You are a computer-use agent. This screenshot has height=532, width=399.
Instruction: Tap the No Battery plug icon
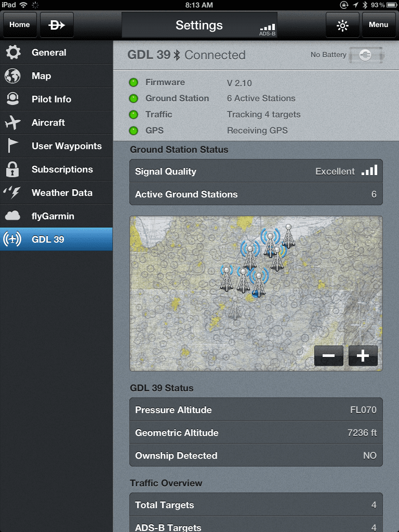(366, 55)
